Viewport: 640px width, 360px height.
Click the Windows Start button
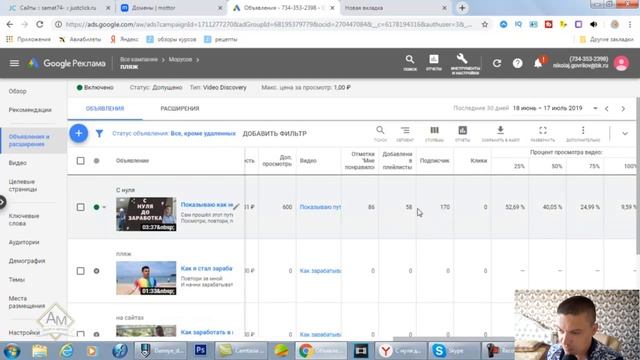point(12,351)
